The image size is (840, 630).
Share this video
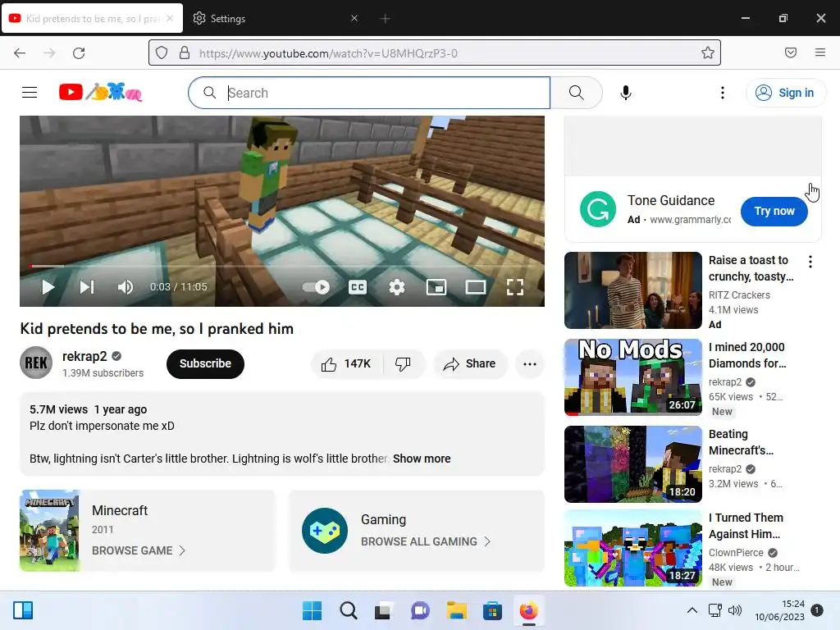tap(469, 363)
